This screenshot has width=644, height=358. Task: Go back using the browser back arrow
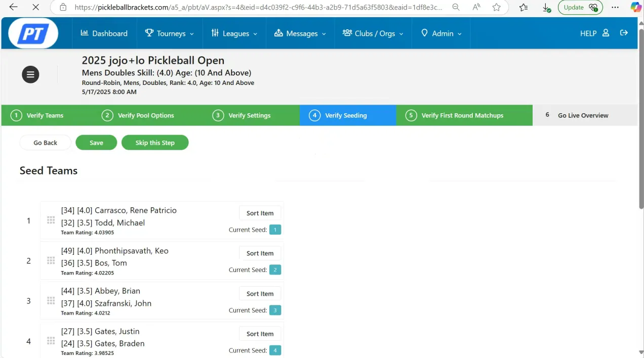[14, 7]
